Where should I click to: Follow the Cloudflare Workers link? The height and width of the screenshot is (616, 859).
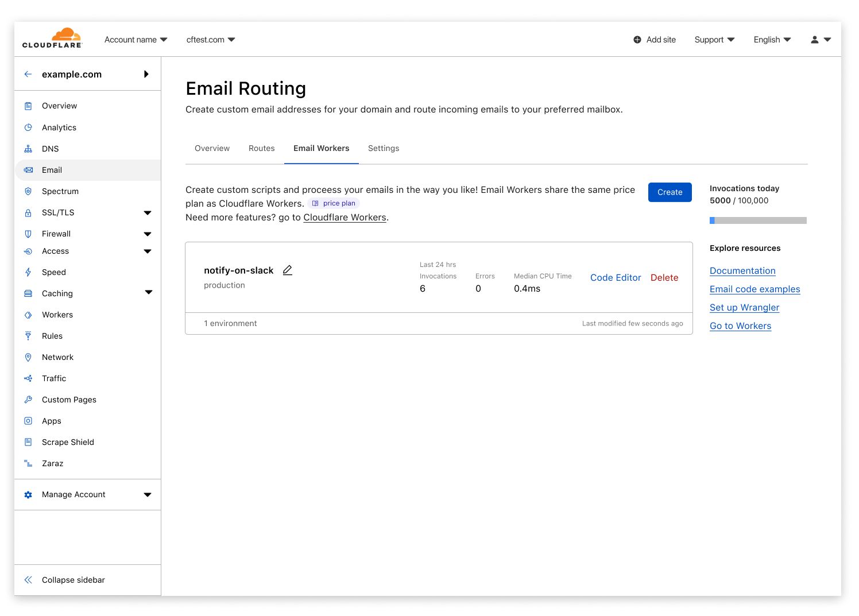345,218
